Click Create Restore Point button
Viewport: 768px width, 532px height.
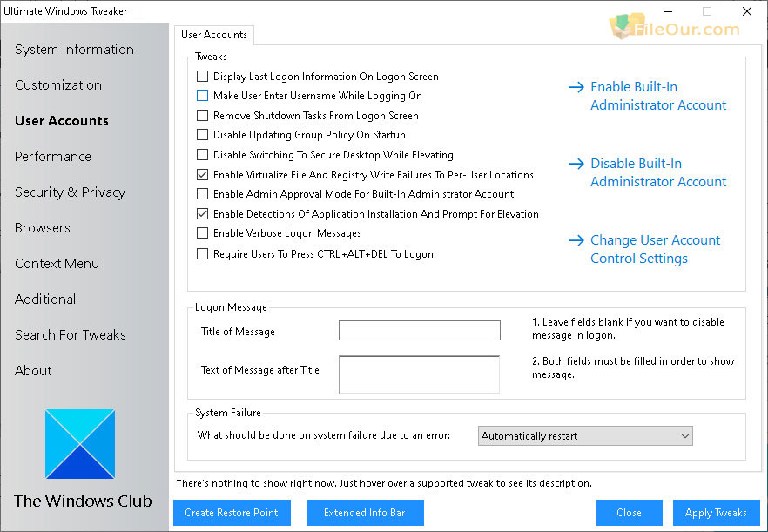tap(232, 513)
